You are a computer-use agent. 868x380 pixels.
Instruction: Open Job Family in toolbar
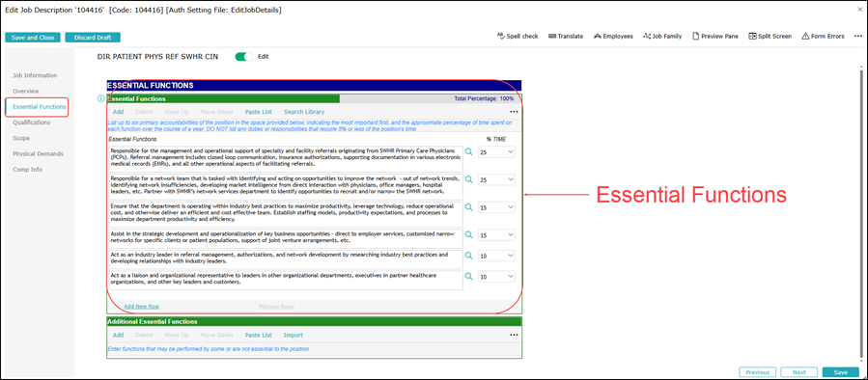coord(662,37)
